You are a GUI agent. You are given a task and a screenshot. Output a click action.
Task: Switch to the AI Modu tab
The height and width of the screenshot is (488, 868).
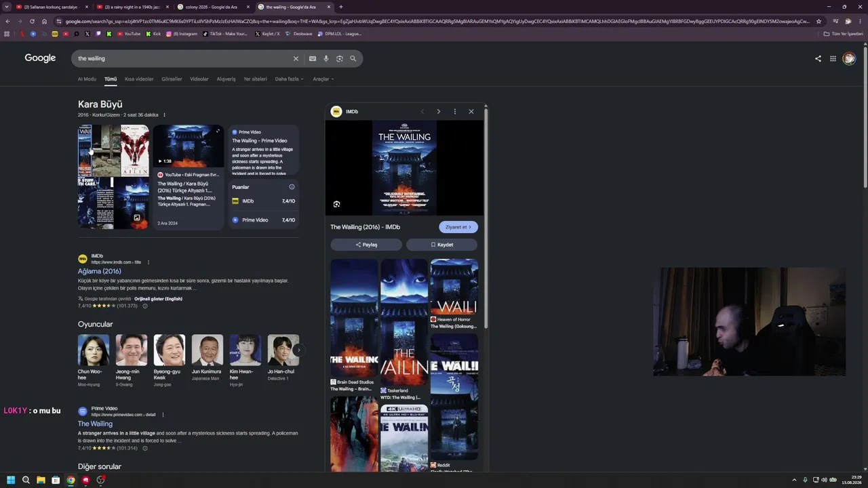(87, 79)
